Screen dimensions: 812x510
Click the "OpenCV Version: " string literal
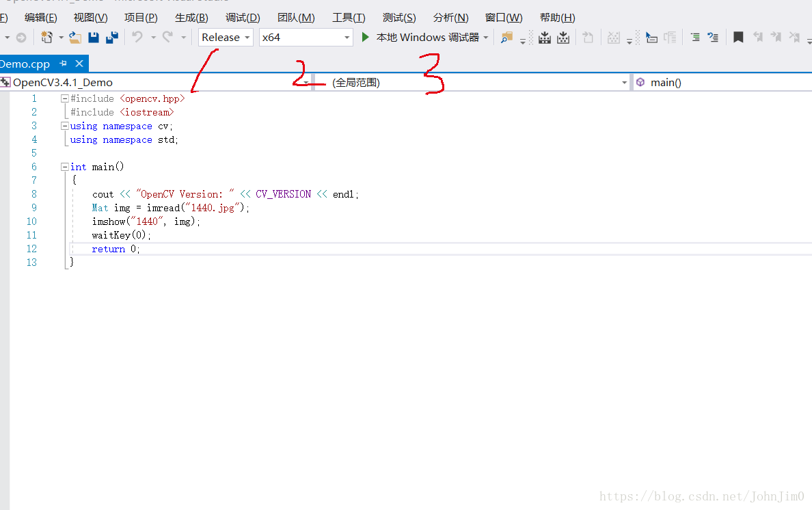[x=185, y=194]
